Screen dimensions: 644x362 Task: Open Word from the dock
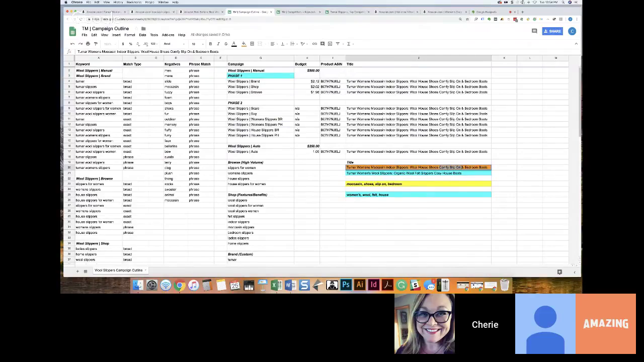click(x=290, y=286)
